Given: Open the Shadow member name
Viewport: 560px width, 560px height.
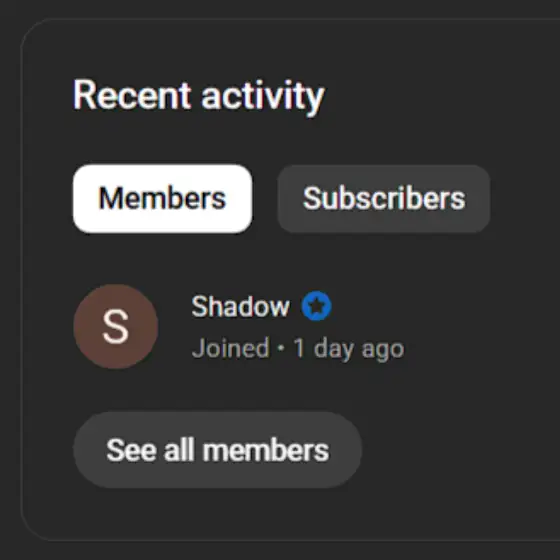Looking at the screenshot, I should point(240,306).
